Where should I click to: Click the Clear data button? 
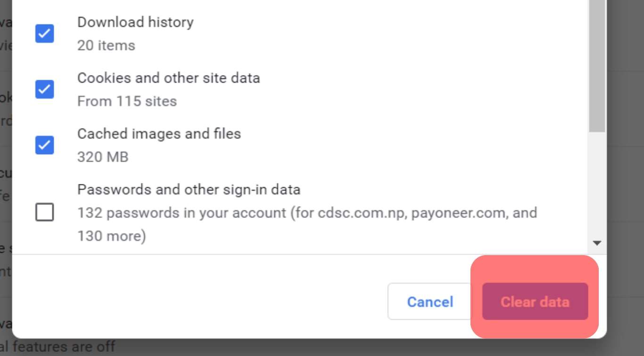tap(535, 302)
